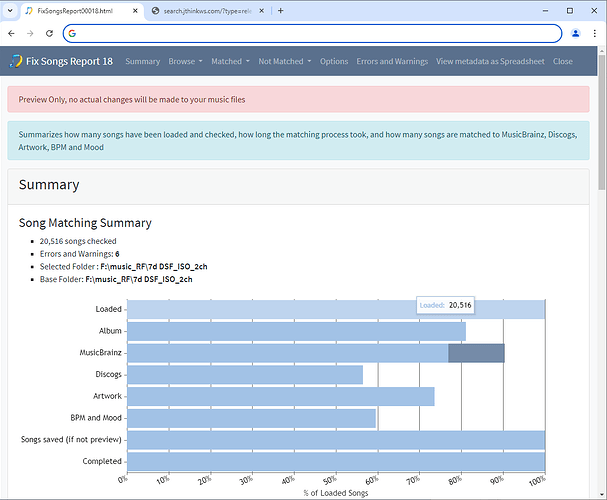Click the 'Errors and Warnings: 6' line
The height and width of the screenshot is (500, 607).
[79, 254]
